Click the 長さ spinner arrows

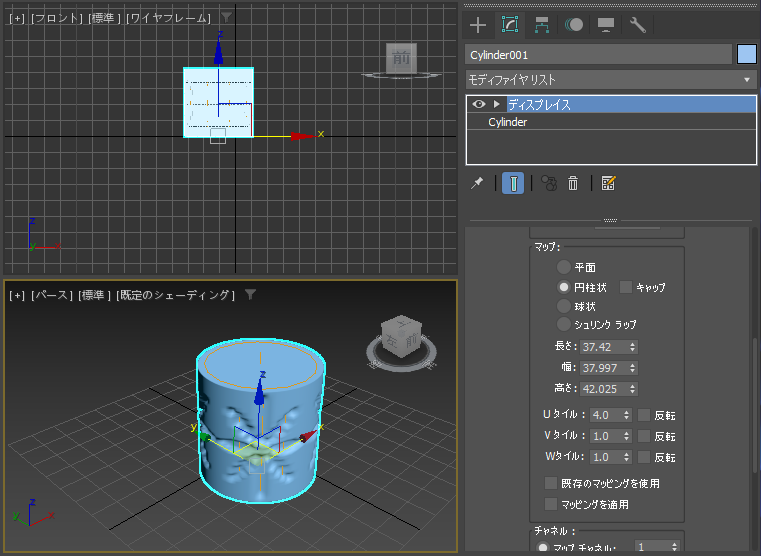pos(632,347)
